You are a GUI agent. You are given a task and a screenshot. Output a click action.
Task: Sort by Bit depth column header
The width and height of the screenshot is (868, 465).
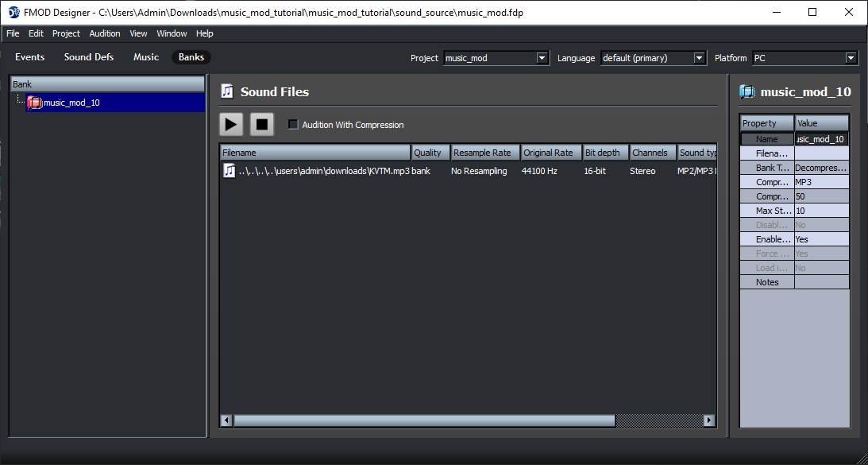pos(606,153)
